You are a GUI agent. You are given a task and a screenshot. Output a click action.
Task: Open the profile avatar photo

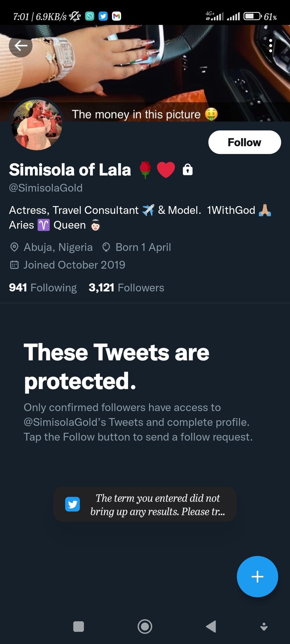37,125
